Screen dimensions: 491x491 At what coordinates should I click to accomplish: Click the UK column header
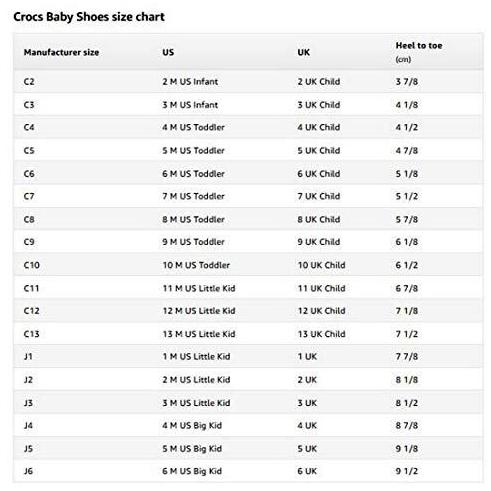point(303,52)
